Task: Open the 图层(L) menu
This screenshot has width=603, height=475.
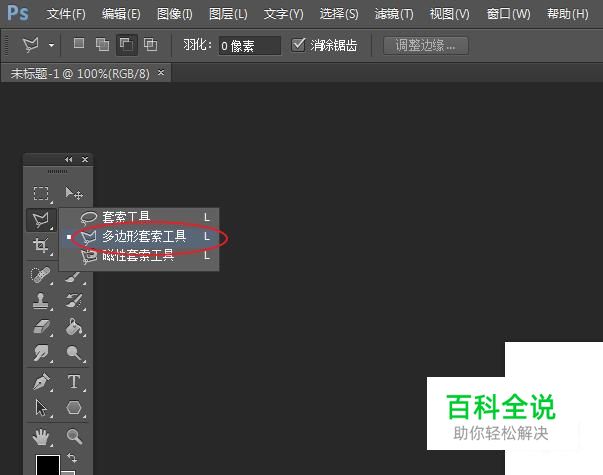Action: pos(228,14)
